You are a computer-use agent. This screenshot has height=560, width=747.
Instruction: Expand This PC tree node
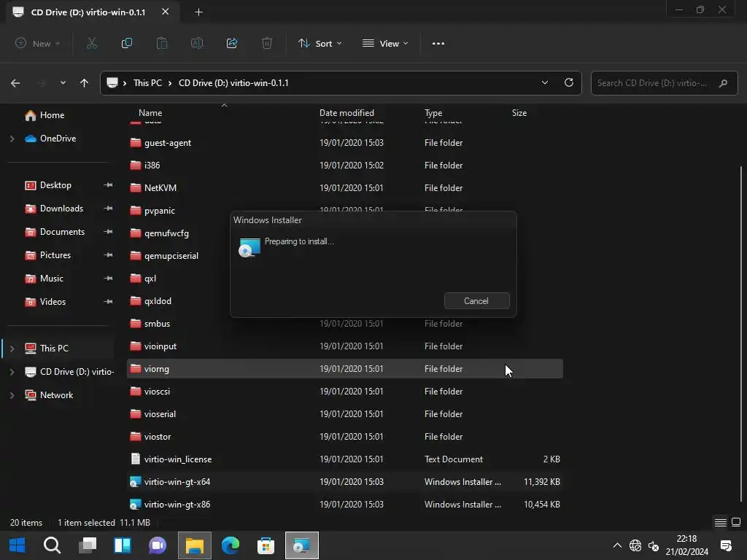(x=12, y=349)
